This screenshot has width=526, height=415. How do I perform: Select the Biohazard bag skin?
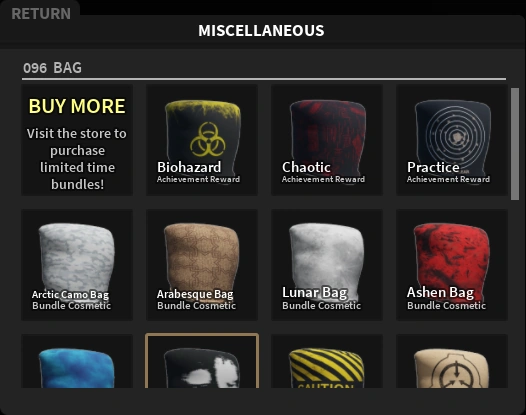pos(202,140)
